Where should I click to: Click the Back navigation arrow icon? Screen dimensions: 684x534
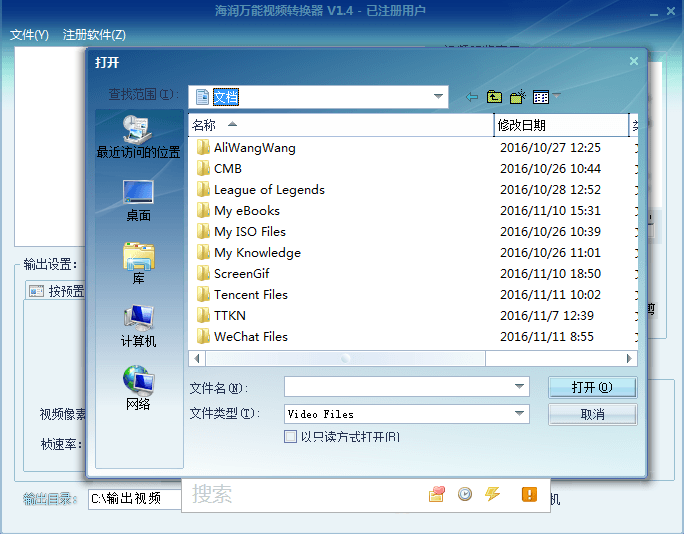[472, 97]
